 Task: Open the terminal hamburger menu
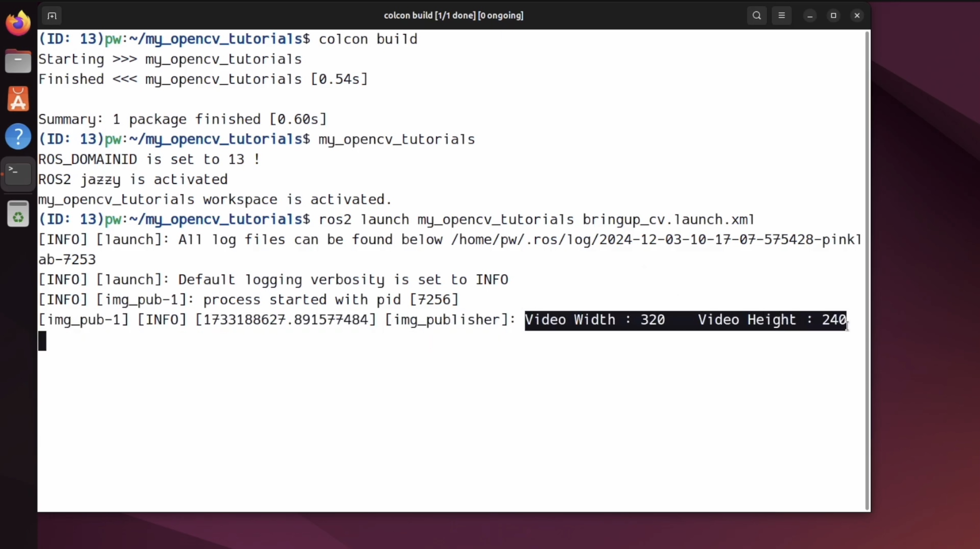[x=781, y=16]
